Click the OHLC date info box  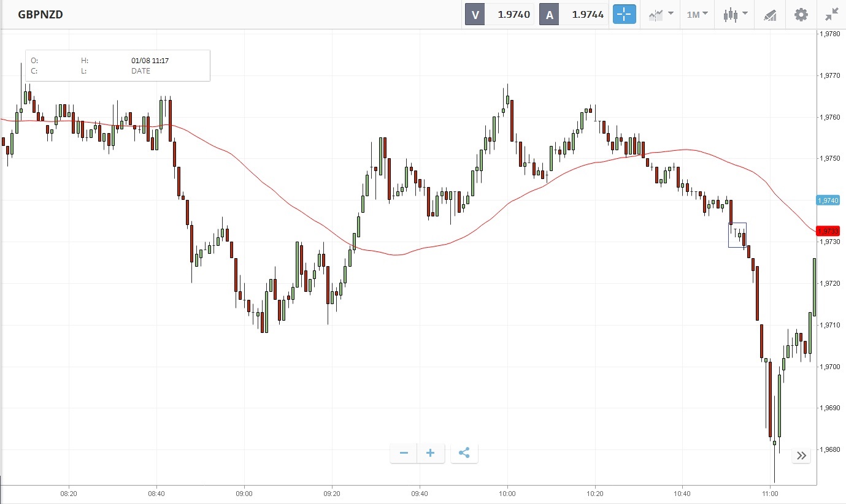click(x=118, y=66)
